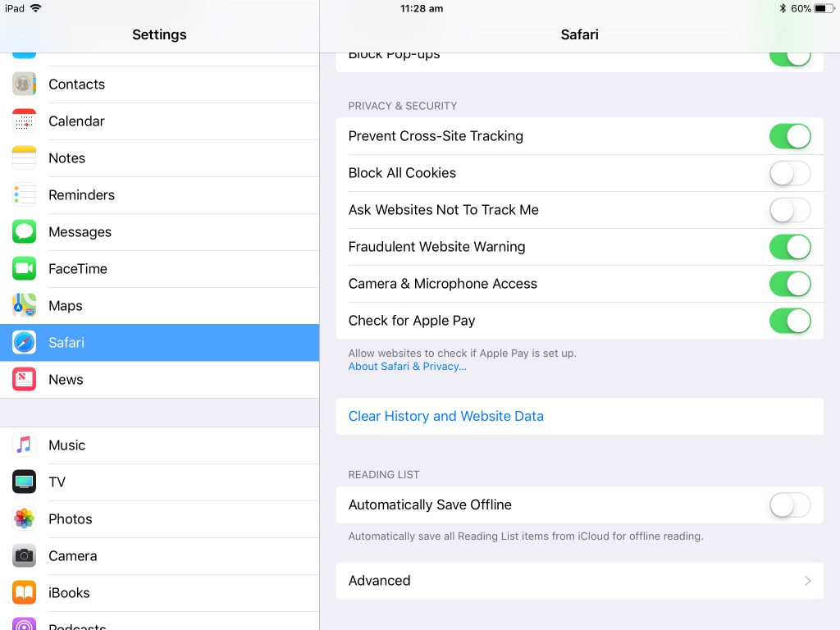The image size is (840, 630).
Task: Open FaceTime settings label
Action: (78, 269)
